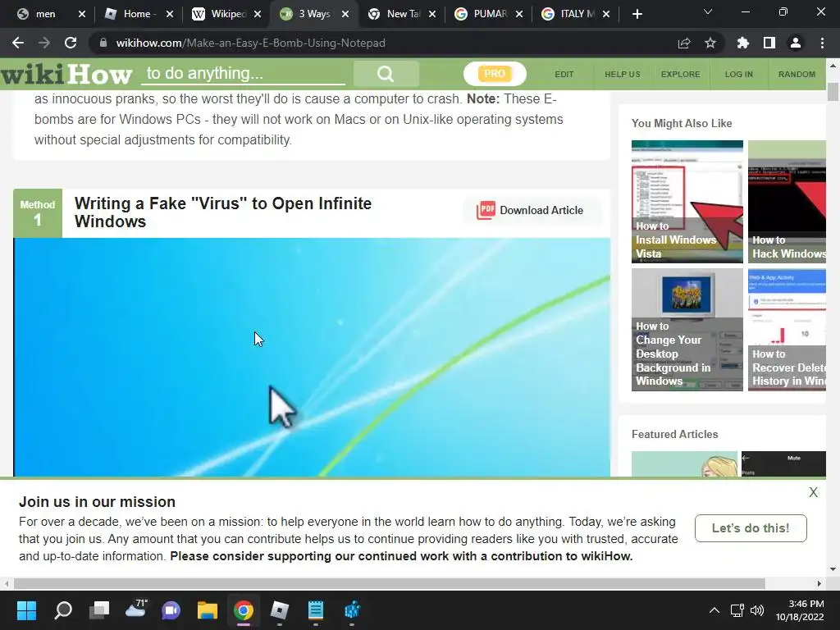840x630 pixels.
Task: Click the Download Article button
Action: coord(533,210)
